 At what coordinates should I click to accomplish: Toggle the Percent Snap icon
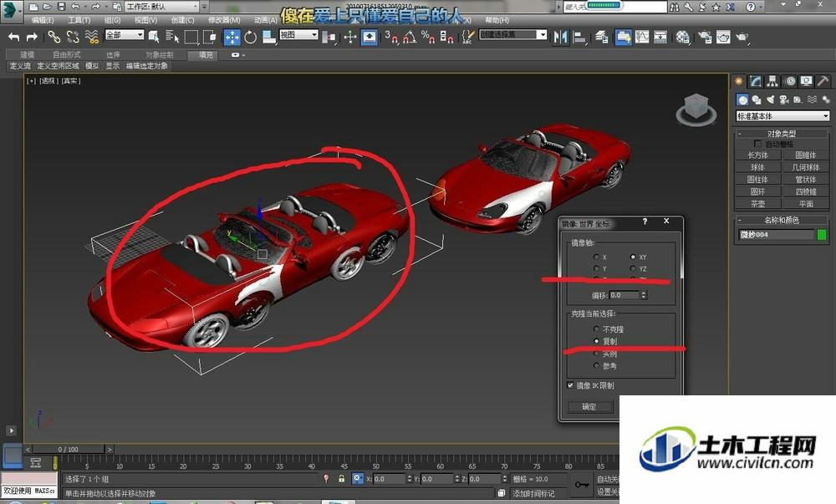point(427,37)
